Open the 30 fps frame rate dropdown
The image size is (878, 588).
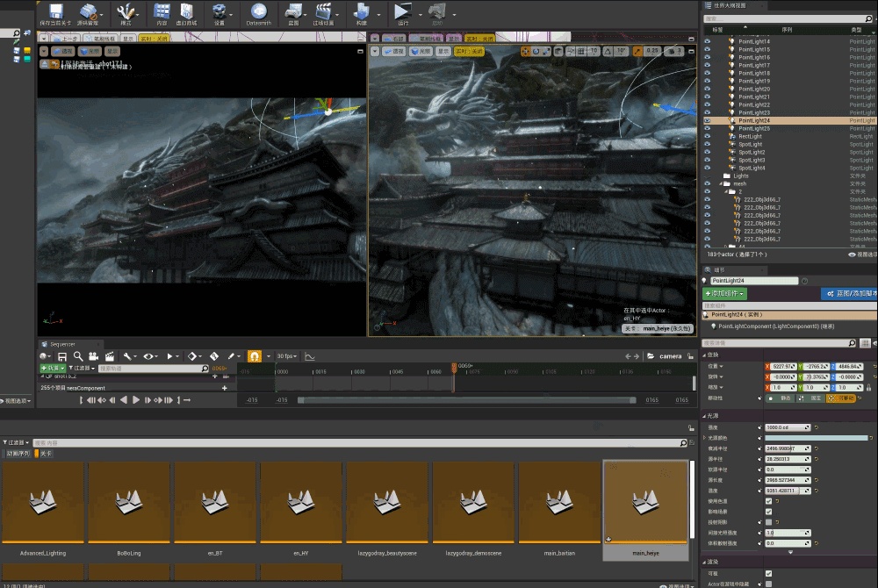pos(286,356)
